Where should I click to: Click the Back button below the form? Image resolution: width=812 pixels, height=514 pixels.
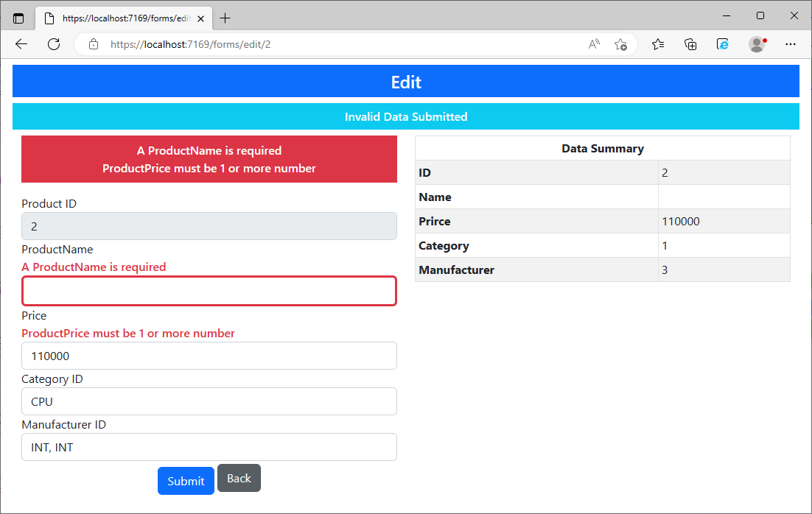[x=239, y=478]
